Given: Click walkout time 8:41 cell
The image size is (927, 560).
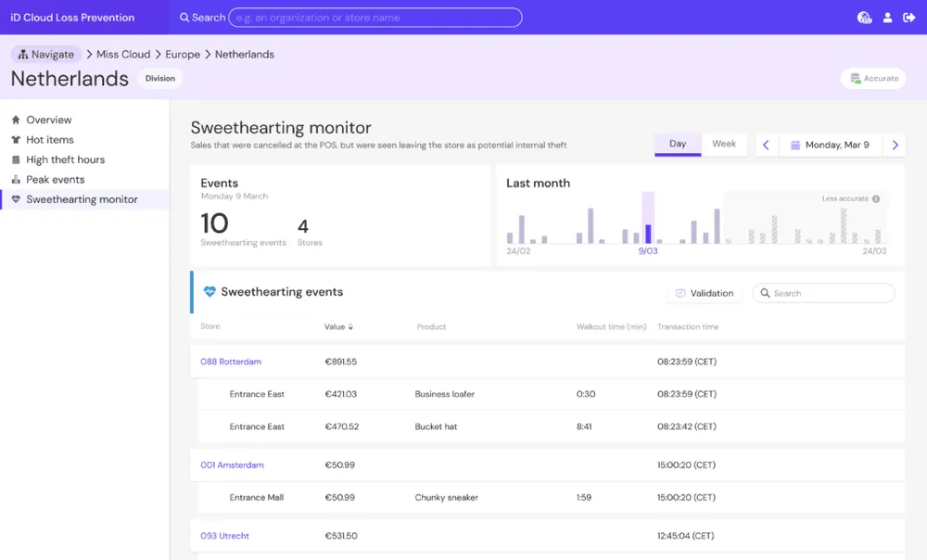Looking at the screenshot, I should (584, 426).
